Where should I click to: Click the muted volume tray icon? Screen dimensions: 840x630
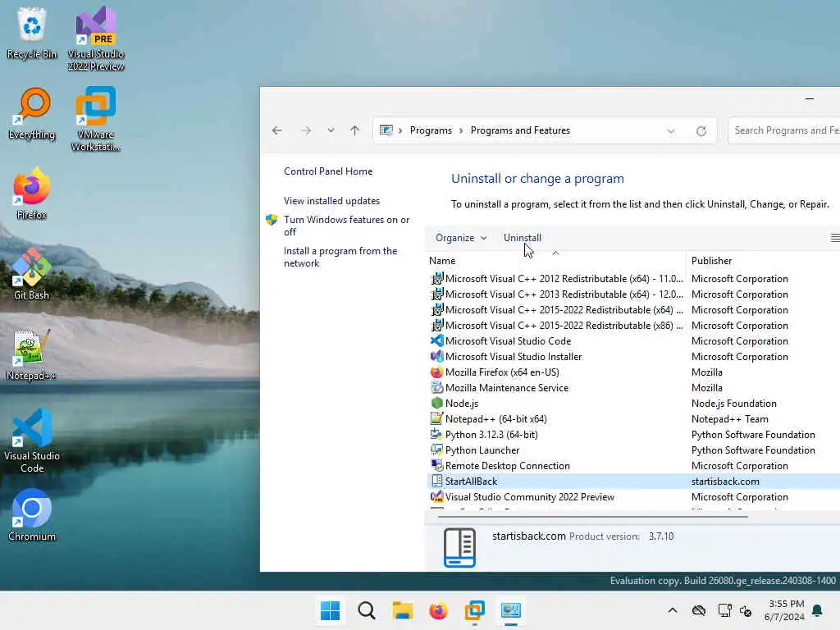746,610
